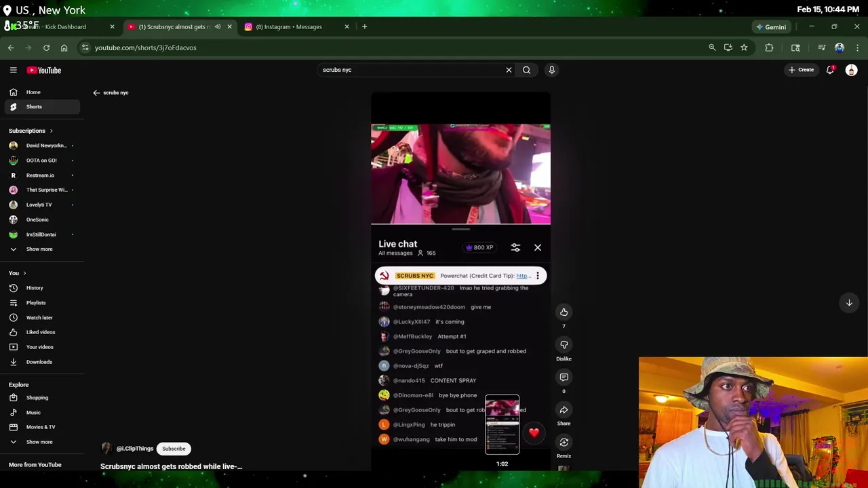The image size is (868, 488).
Task: Browse Music in Explore
Action: (x=41, y=413)
